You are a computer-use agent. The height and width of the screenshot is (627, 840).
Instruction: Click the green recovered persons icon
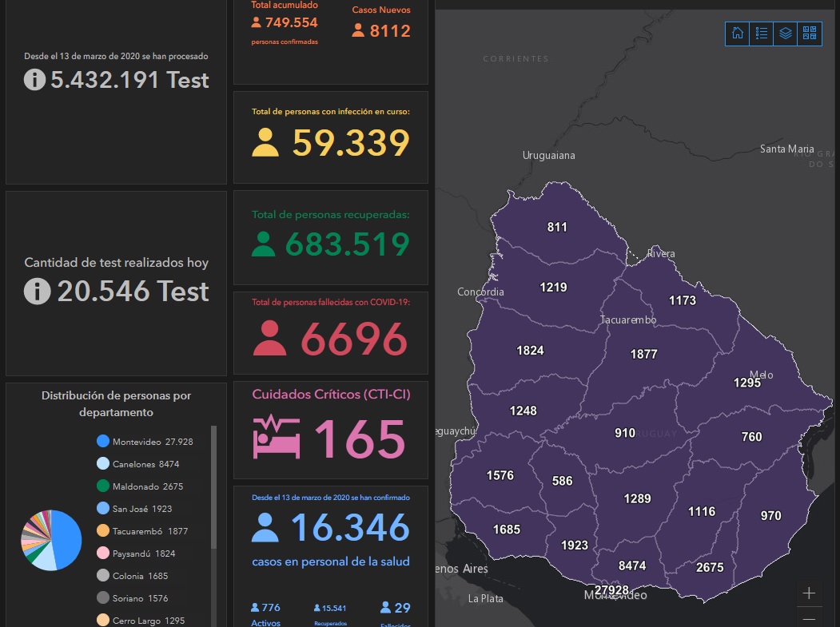[x=263, y=244]
